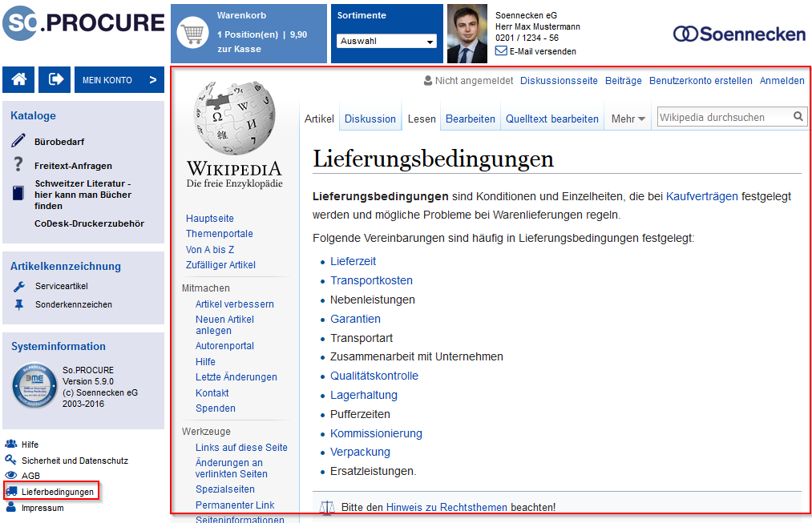
Task: Click the book icon for Schweitzer Literatur
Action: click(x=18, y=193)
